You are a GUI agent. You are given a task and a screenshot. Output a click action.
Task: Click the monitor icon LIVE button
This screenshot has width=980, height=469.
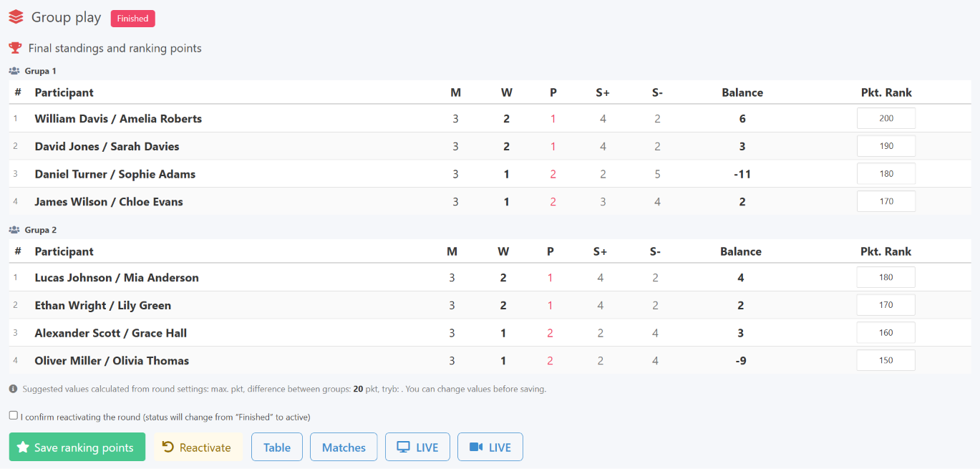(417, 447)
